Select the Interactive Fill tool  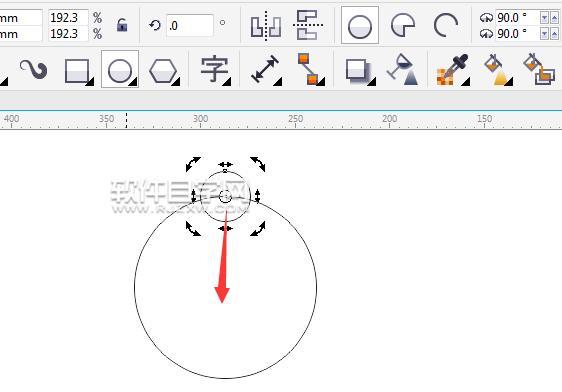click(498, 70)
